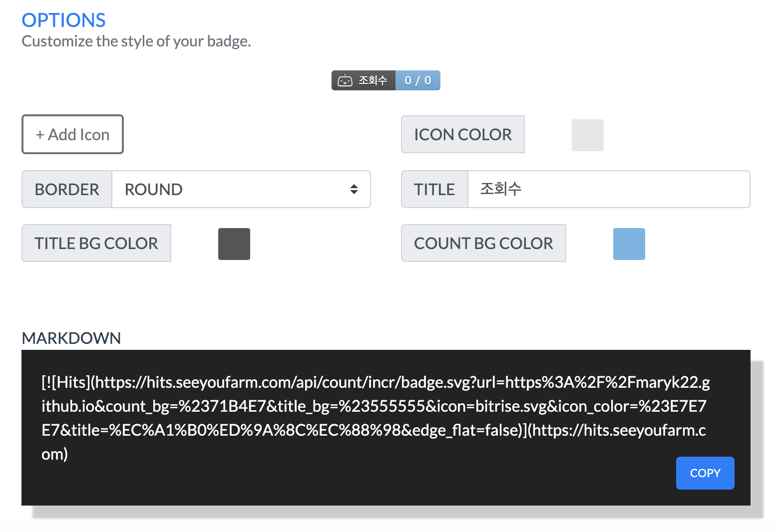775x532 pixels.
Task: Click the title input field containing 조회수
Action: (x=608, y=189)
